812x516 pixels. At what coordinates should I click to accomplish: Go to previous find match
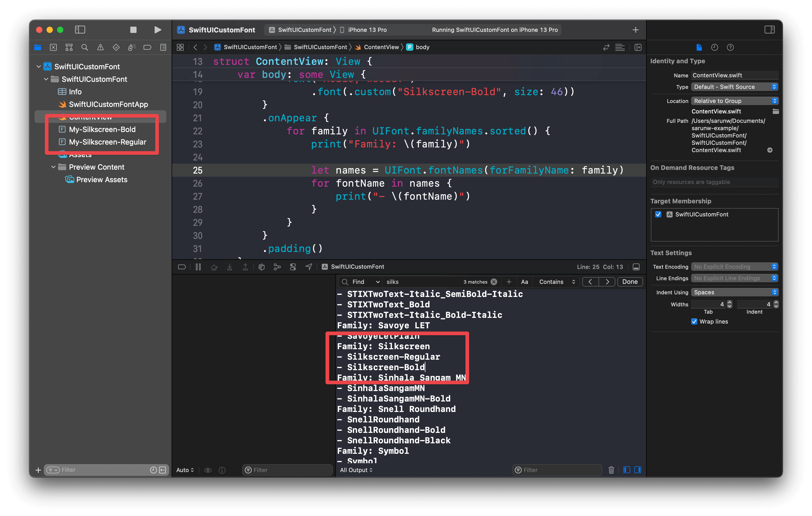[590, 282]
